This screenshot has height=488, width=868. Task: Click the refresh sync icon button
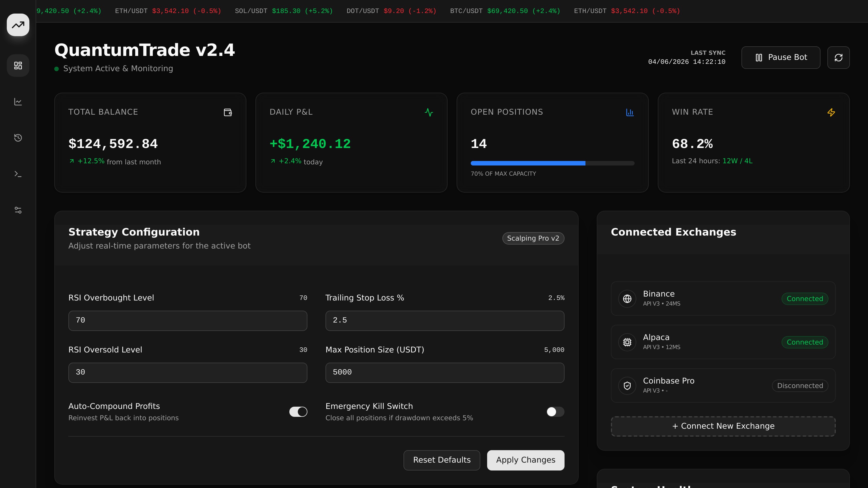838,58
